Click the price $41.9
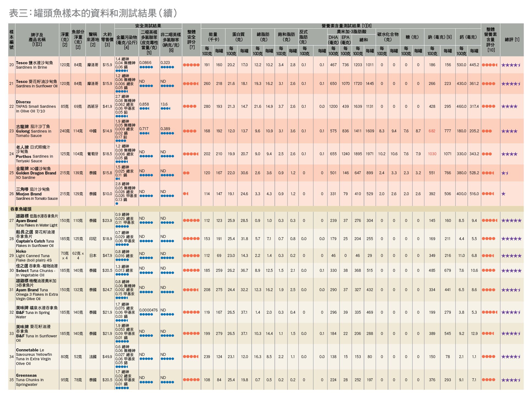Image resolution: width=532 pixels, height=398 pixels. [107, 106]
